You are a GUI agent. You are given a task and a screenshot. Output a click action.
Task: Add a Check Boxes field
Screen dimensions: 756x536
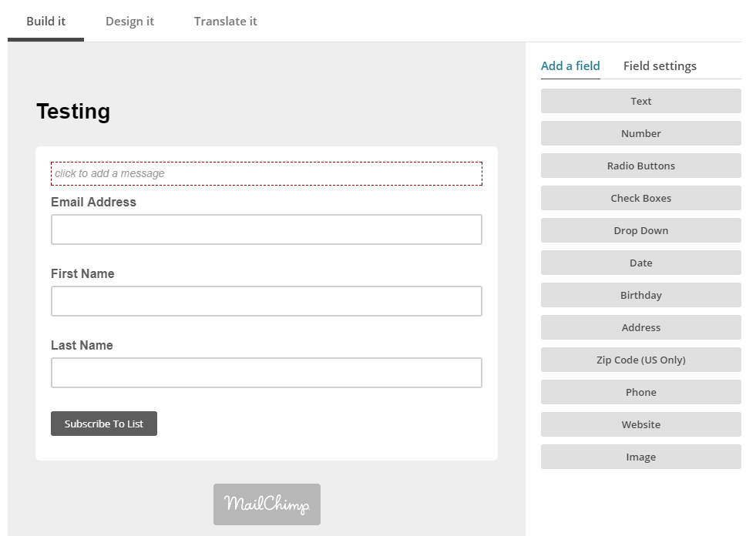click(640, 198)
